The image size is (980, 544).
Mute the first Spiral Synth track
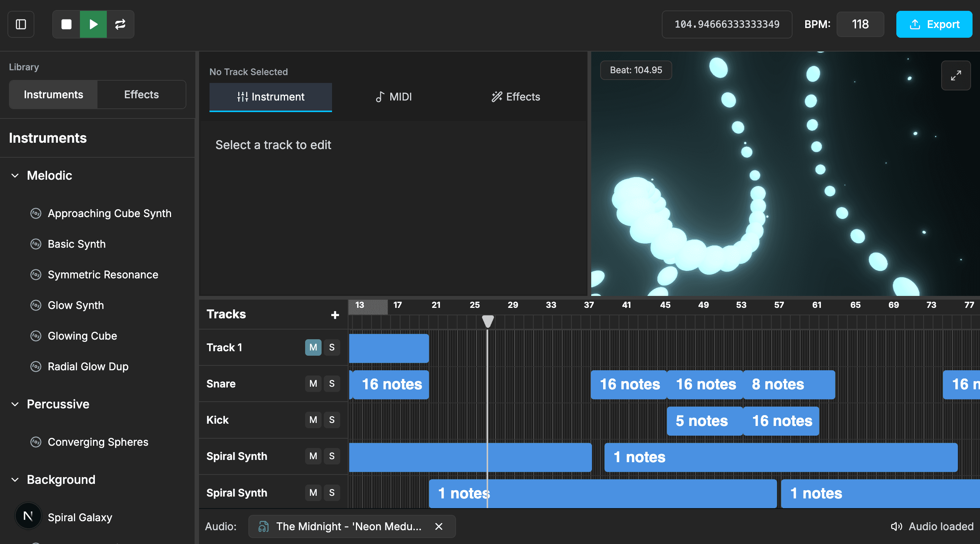pyautogui.click(x=313, y=456)
